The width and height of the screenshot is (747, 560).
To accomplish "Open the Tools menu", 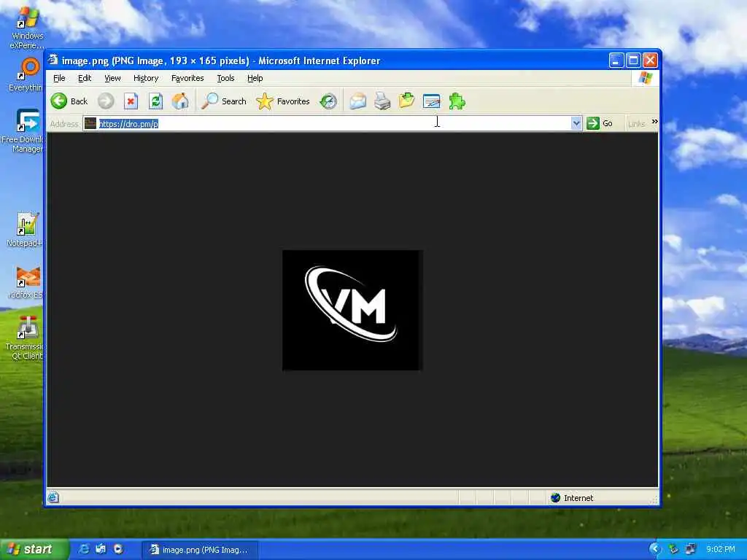I will tap(225, 78).
